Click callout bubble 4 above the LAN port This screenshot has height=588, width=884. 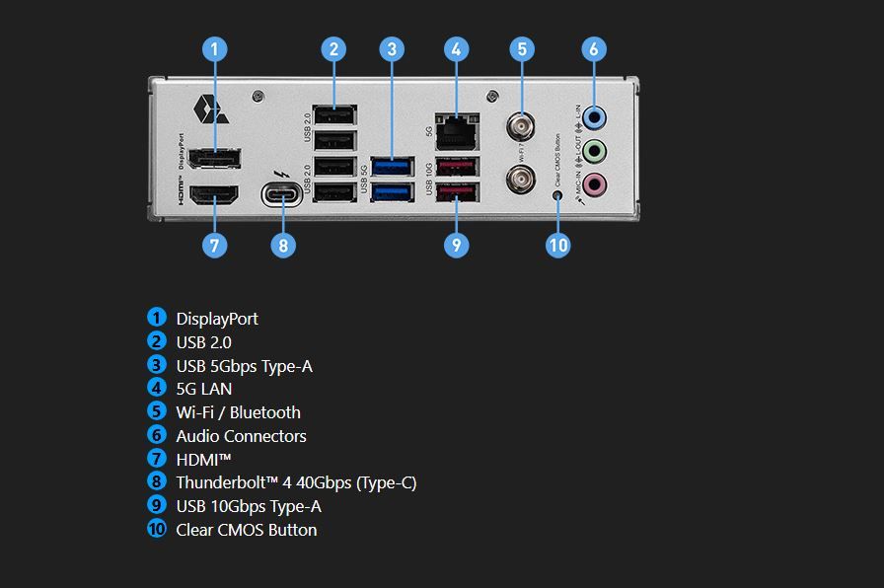coord(456,49)
